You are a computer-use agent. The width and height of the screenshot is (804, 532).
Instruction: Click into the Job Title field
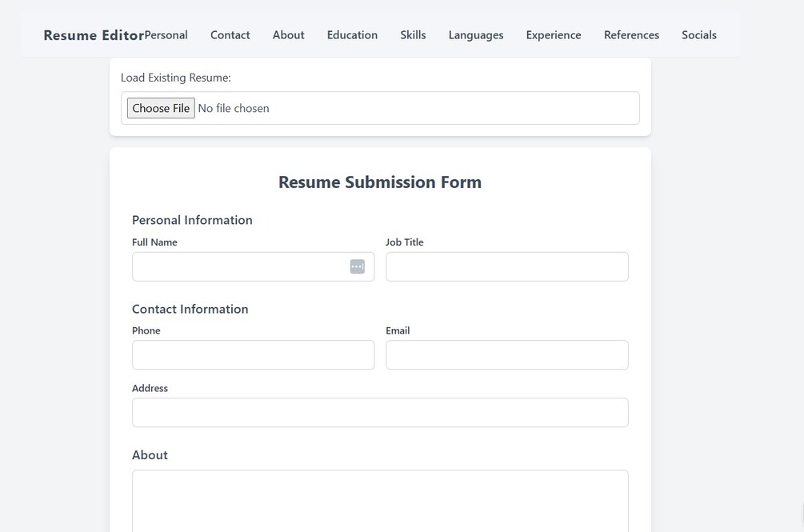pyautogui.click(x=506, y=267)
